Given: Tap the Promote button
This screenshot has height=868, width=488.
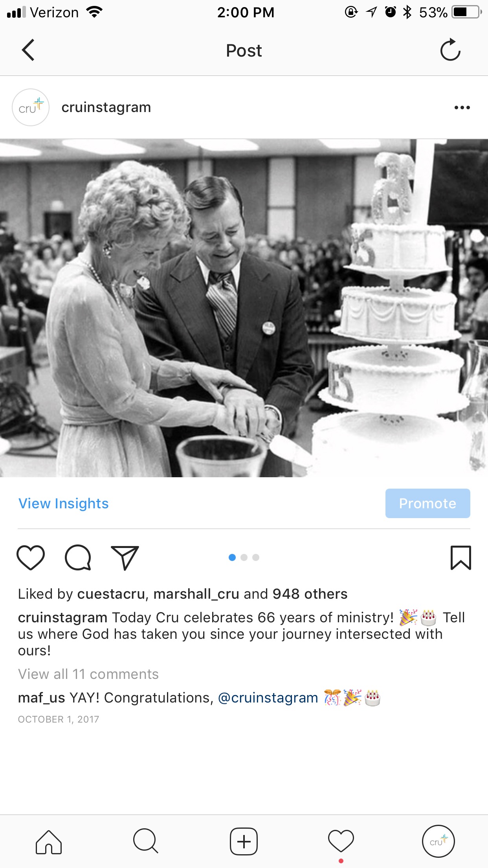Looking at the screenshot, I should coord(427,504).
